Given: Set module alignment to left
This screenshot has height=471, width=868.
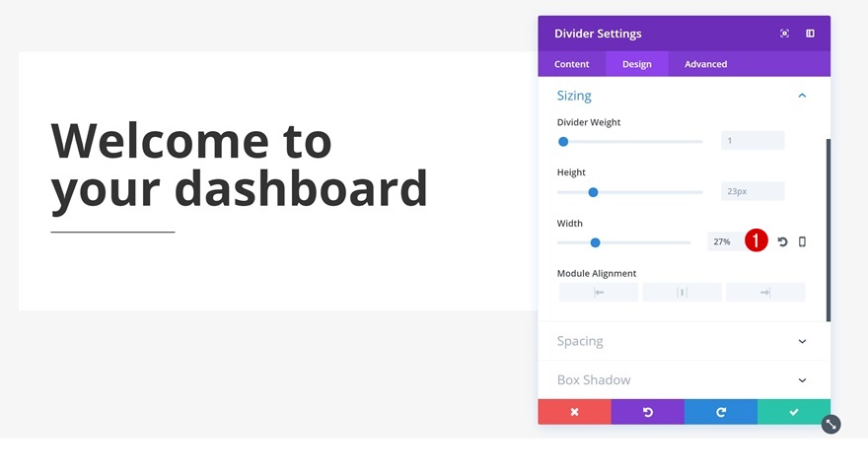Looking at the screenshot, I should (x=599, y=293).
